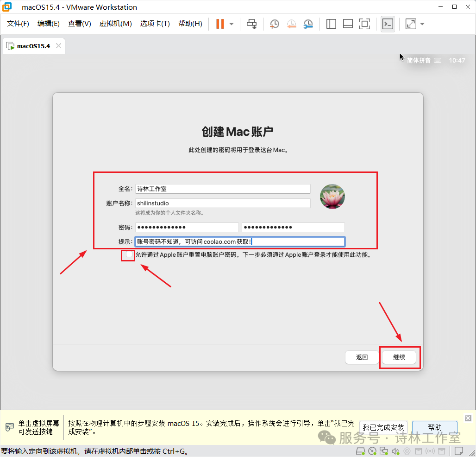Open the message log note icon
The width and height of the screenshot is (476, 457).
pos(458,451)
